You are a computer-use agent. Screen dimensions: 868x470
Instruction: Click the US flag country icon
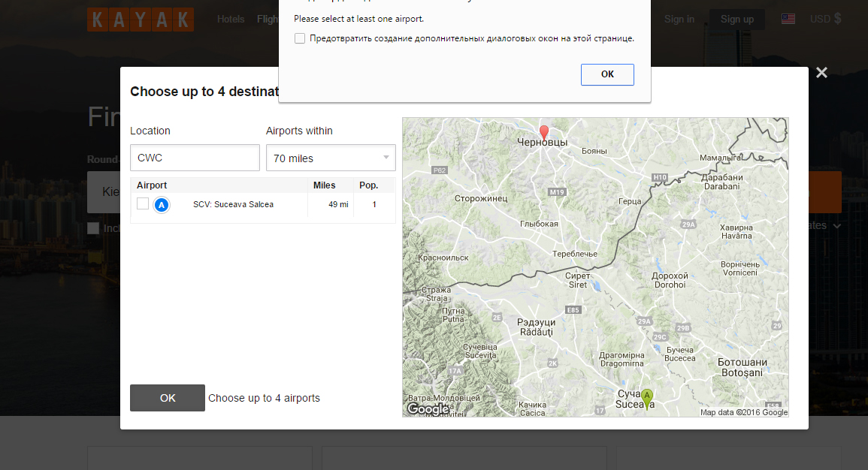pos(788,20)
